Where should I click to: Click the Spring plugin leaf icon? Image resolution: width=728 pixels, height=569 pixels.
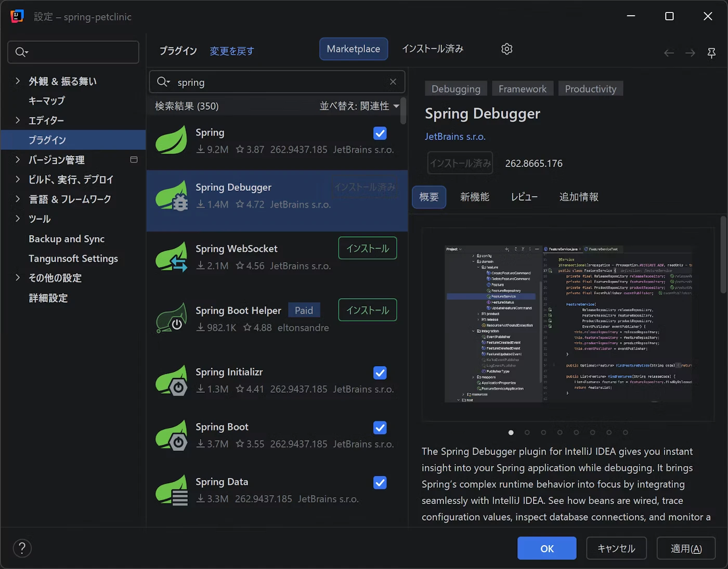coord(172,139)
